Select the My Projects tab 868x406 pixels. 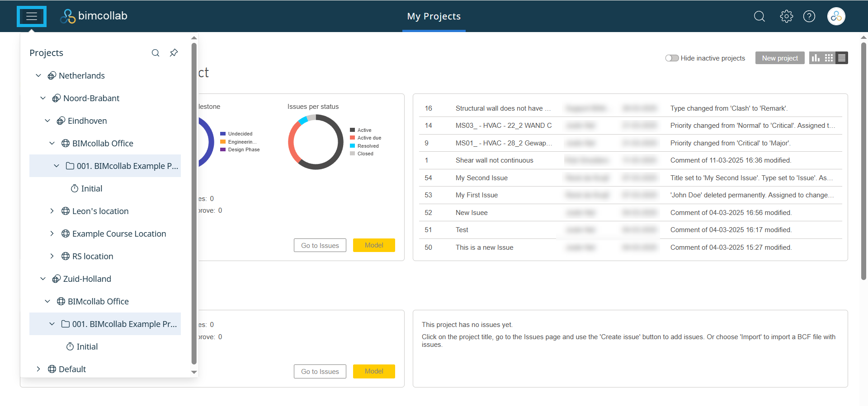(x=434, y=17)
